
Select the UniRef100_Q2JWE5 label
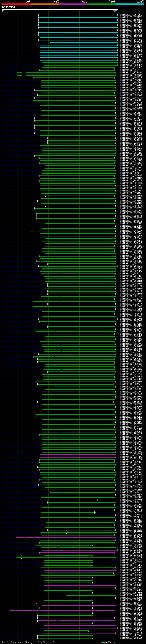[x=131, y=570]
